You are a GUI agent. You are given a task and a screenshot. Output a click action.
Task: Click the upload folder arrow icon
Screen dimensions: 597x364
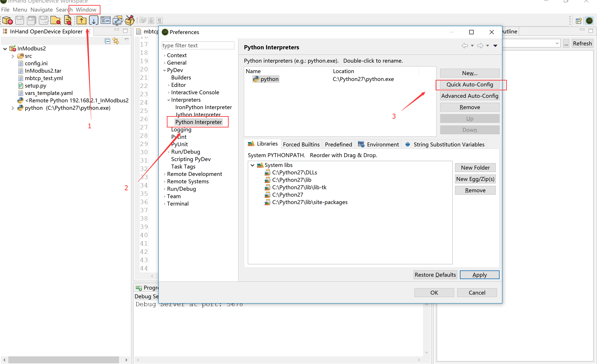click(x=81, y=21)
